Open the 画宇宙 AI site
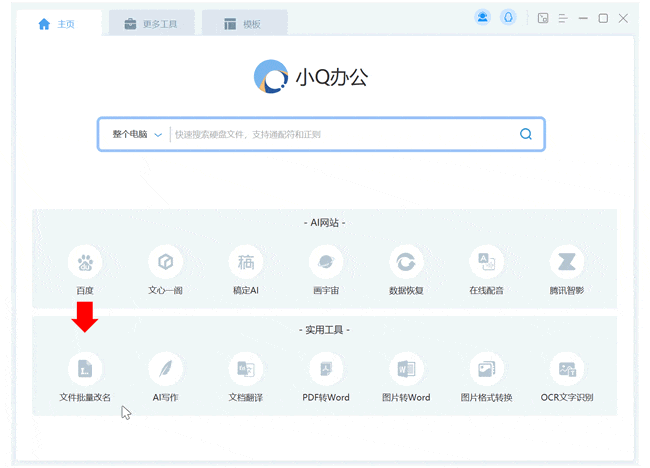The image size is (650, 468). [x=326, y=263]
